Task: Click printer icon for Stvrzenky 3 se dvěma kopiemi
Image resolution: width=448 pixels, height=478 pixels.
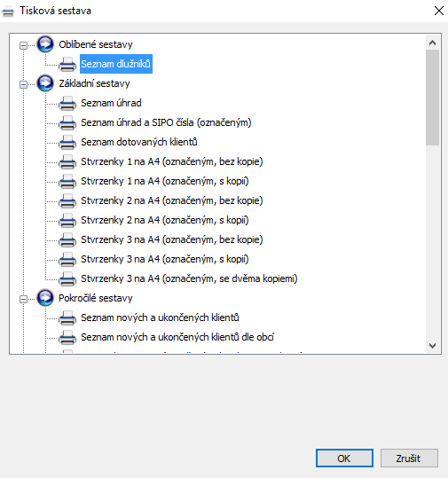Action: pyautogui.click(x=67, y=279)
